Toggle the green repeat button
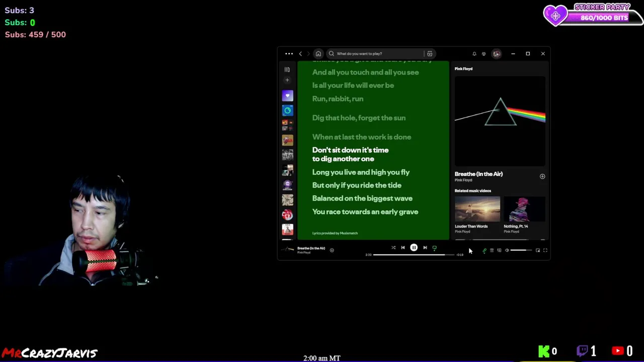Viewport: 644px width, 362px height. coord(435,247)
